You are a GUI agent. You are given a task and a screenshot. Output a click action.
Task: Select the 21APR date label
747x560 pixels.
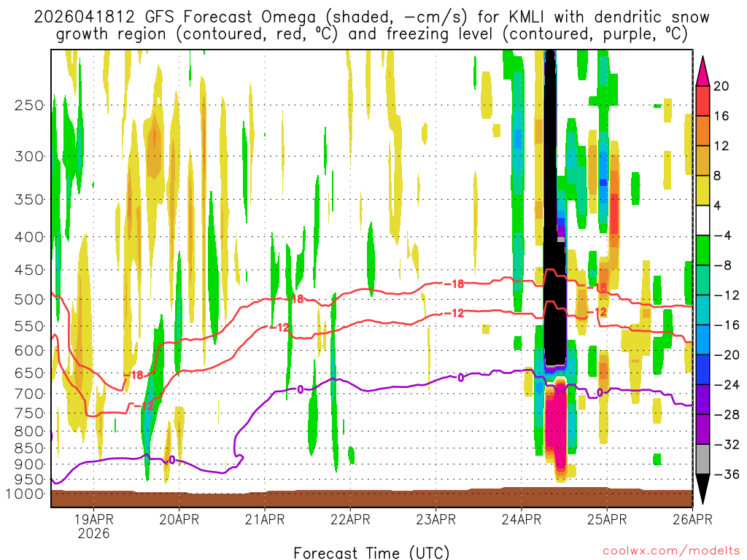point(265,519)
